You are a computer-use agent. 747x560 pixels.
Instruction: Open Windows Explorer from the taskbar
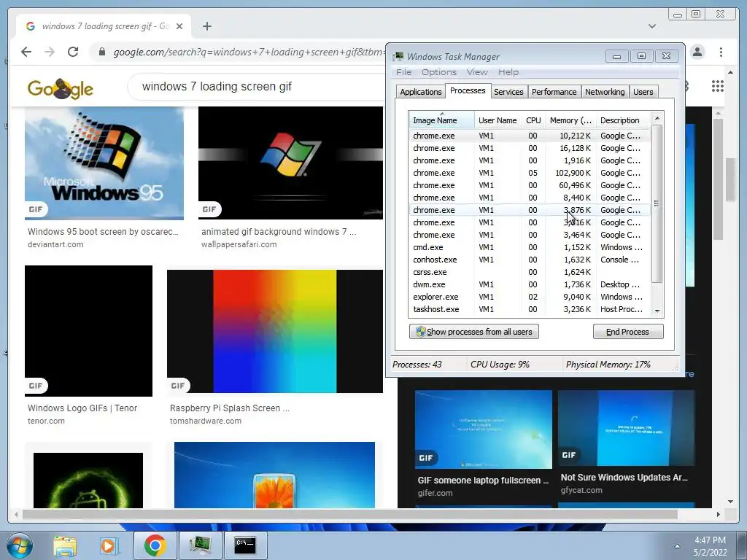pyautogui.click(x=65, y=546)
